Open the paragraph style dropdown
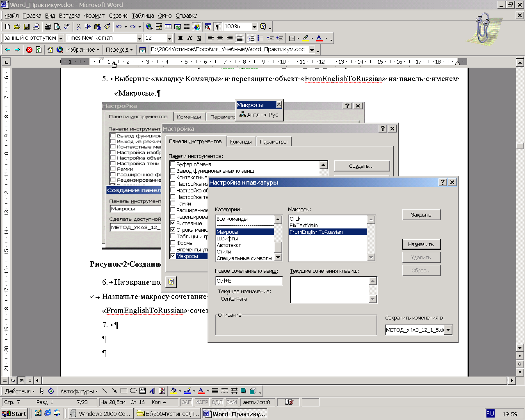Screen dimensions: 525x420 tap(61, 38)
